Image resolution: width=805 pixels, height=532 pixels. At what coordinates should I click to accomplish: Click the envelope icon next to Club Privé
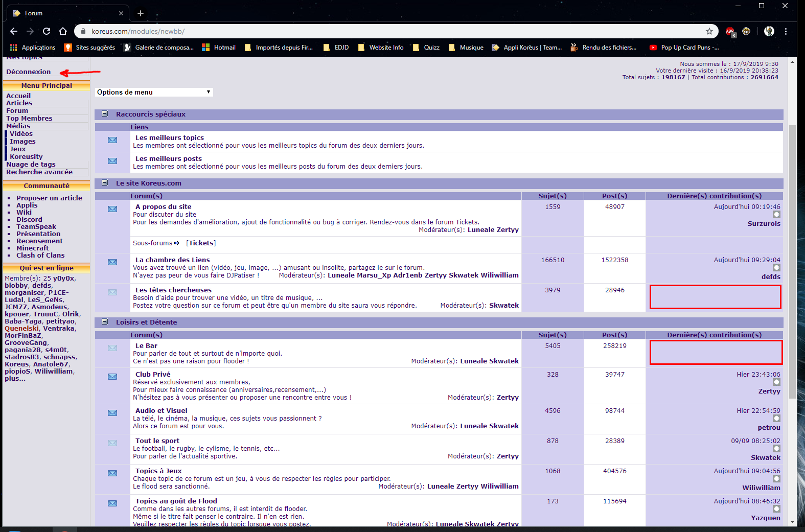112,377
